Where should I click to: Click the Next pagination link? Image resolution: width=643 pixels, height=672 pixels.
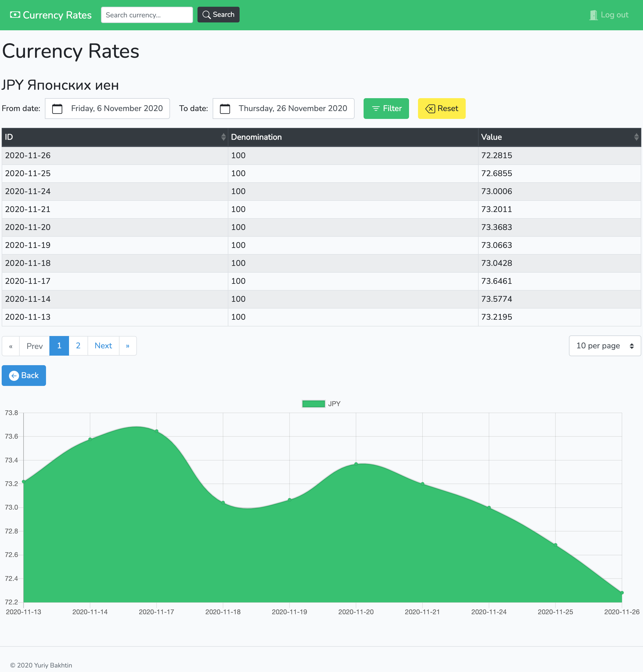(x=103, y=346)
